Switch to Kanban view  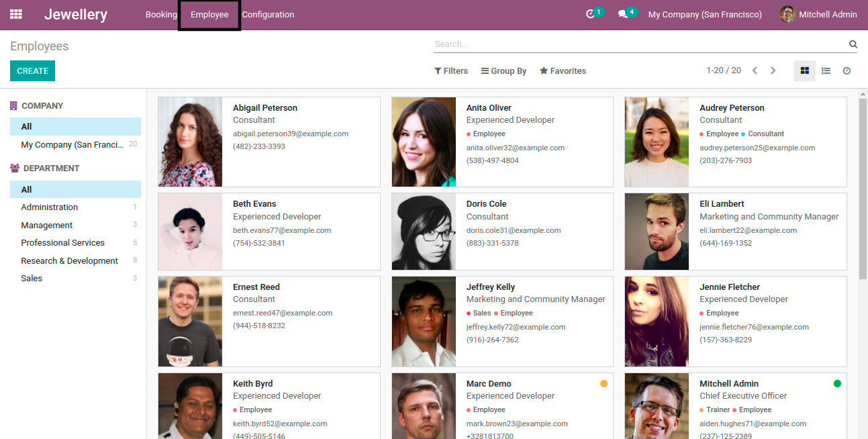click(805, 70)
